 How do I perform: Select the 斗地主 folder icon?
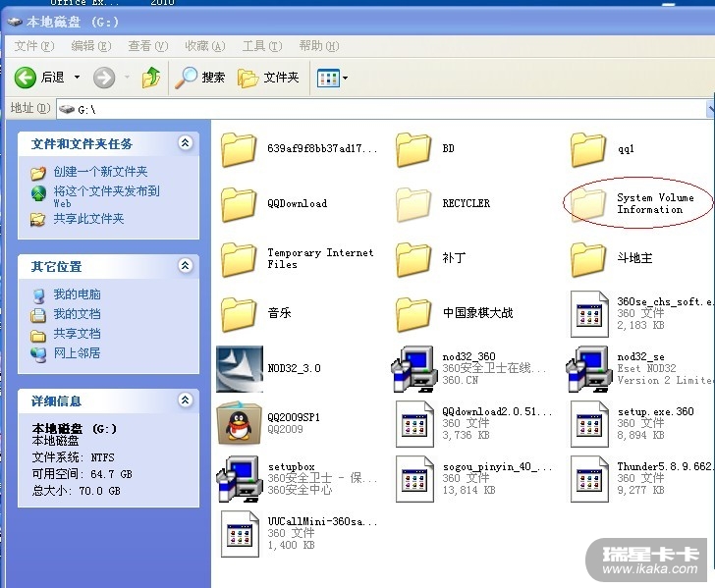tap(588, 259)
